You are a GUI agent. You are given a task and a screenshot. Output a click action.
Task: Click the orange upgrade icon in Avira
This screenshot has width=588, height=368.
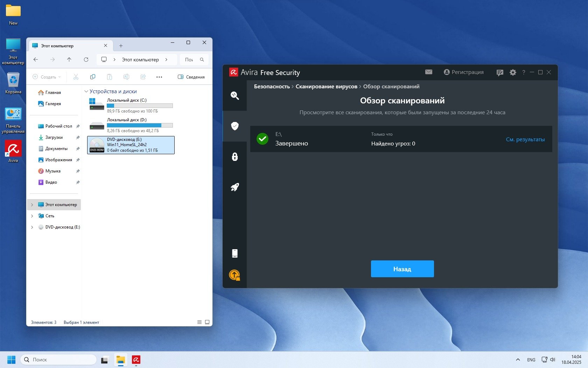234,275
